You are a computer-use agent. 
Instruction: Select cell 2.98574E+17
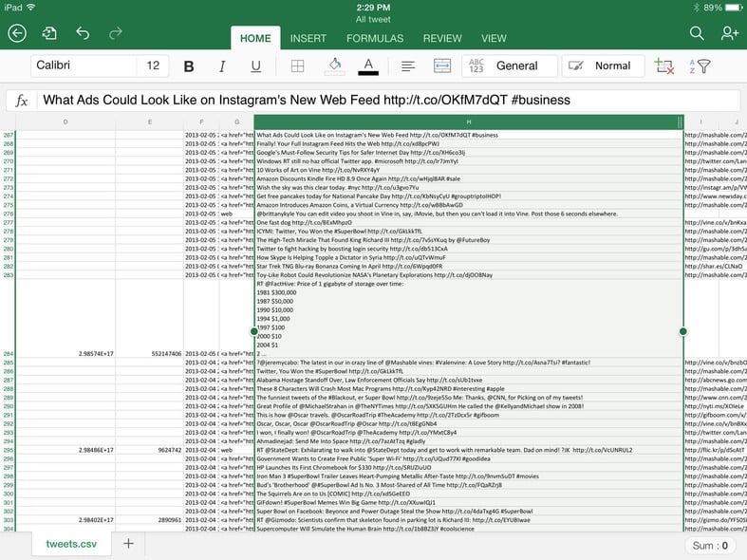tap(65, 319)
